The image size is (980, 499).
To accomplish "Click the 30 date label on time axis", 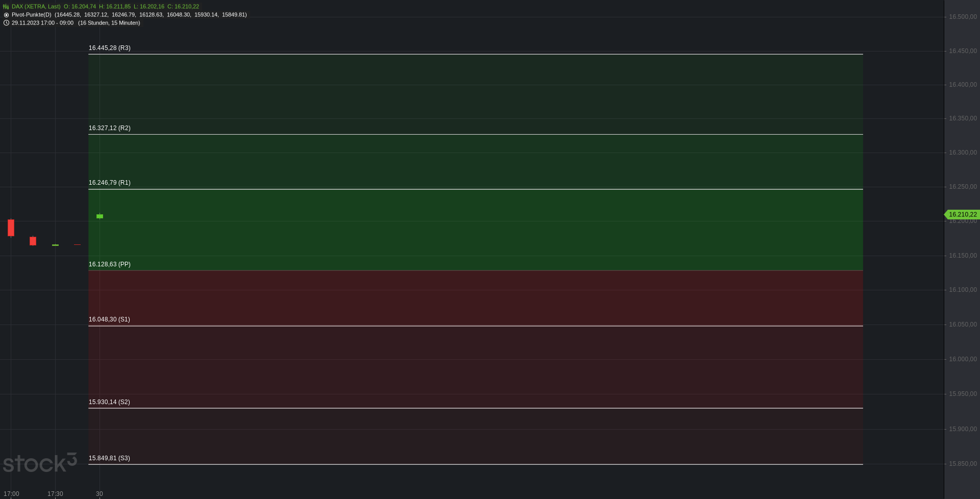I will pyautogui.click(x=100, y=494).
